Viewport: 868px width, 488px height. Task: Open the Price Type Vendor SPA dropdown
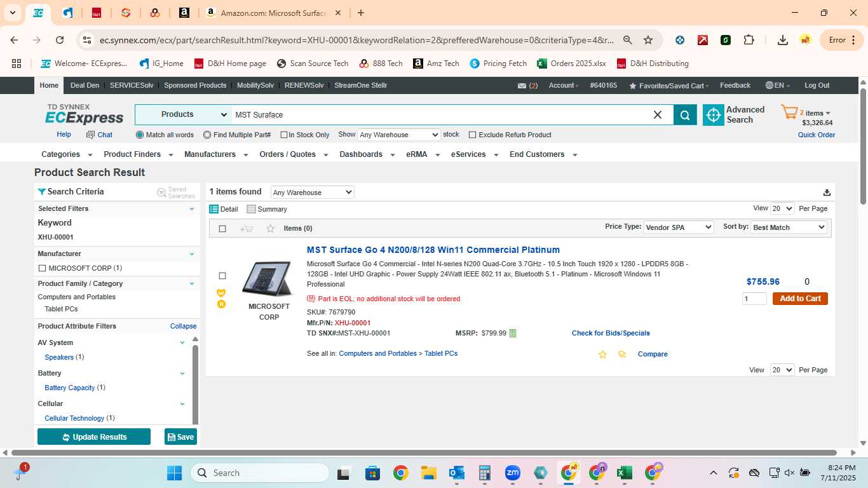(x=679, y=227)
